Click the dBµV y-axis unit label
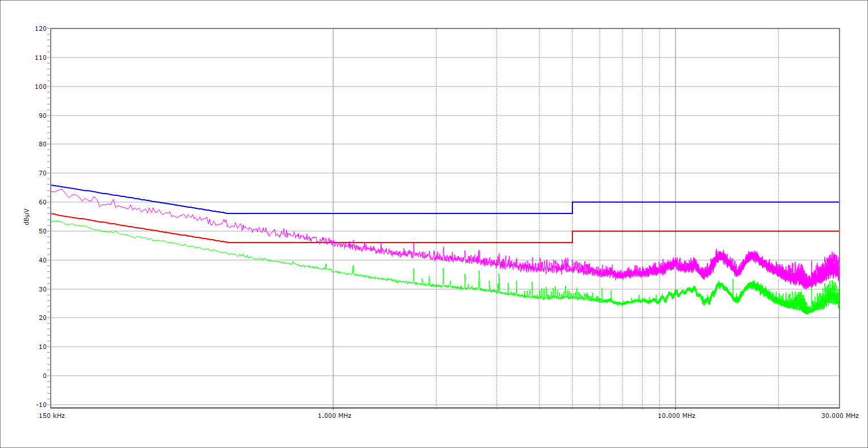Image resolution: width=868 pixels, height=448 pixels. [x=27, y=216]
